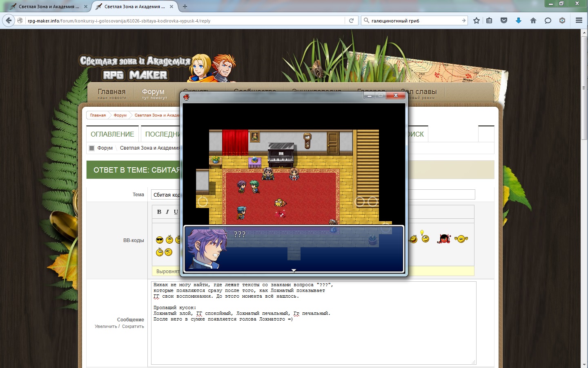Bookmark this page with the star icon
This screenshot has width=588, height=368.
coord(477,20)
